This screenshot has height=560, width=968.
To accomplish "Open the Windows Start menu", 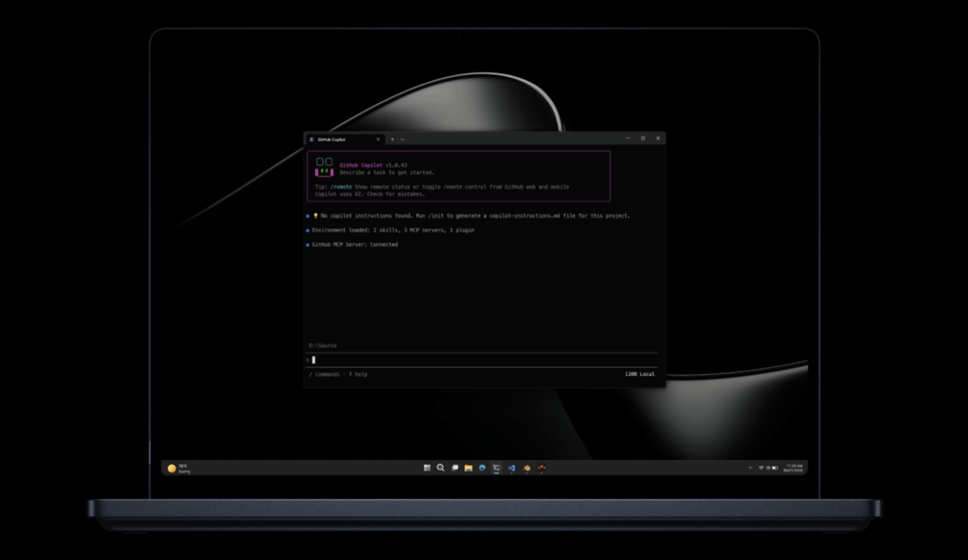I will pyautogui.click(x=427, y=468).
